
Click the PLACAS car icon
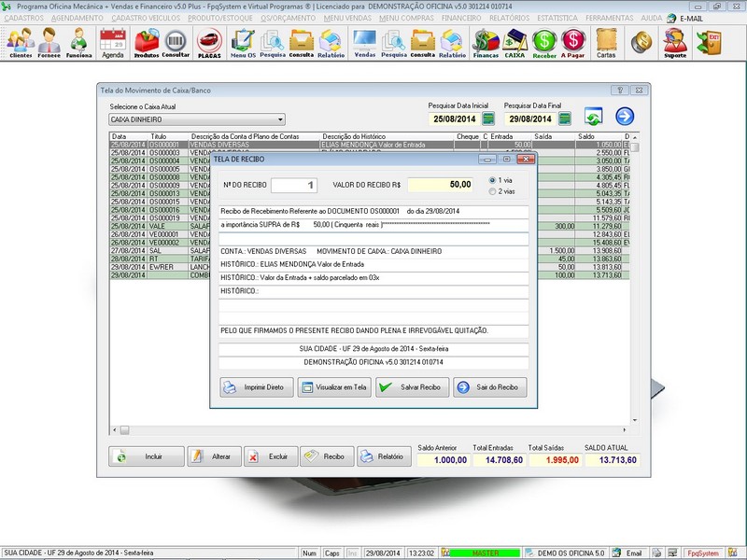point(209,42)
